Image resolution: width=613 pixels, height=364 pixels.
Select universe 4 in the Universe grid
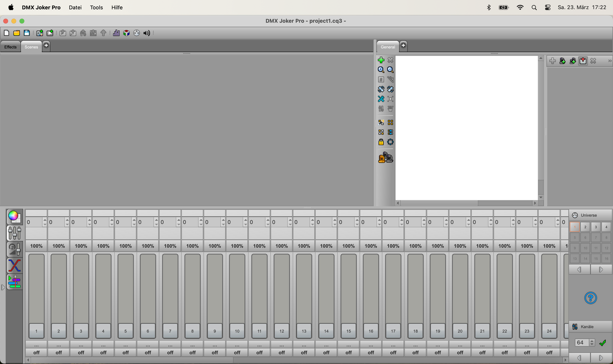click(606, 227)
